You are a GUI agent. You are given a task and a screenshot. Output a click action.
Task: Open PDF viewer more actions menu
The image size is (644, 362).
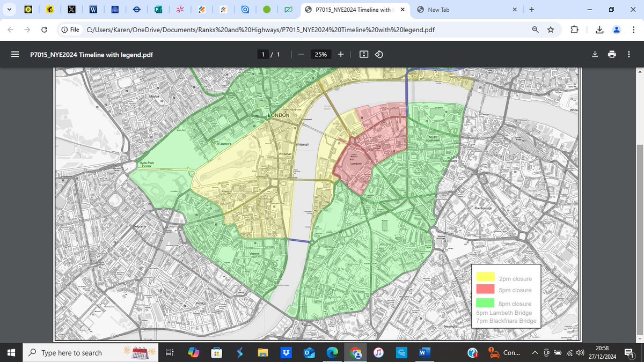(x=629, y=54)
